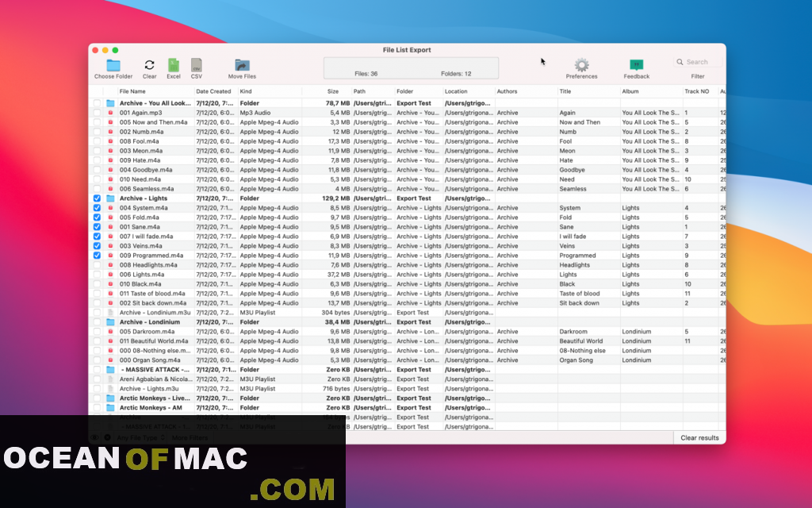Click the audio icon beside 010 Black.m4a
This screenshot has height=508, width=812.
point(110,284)
